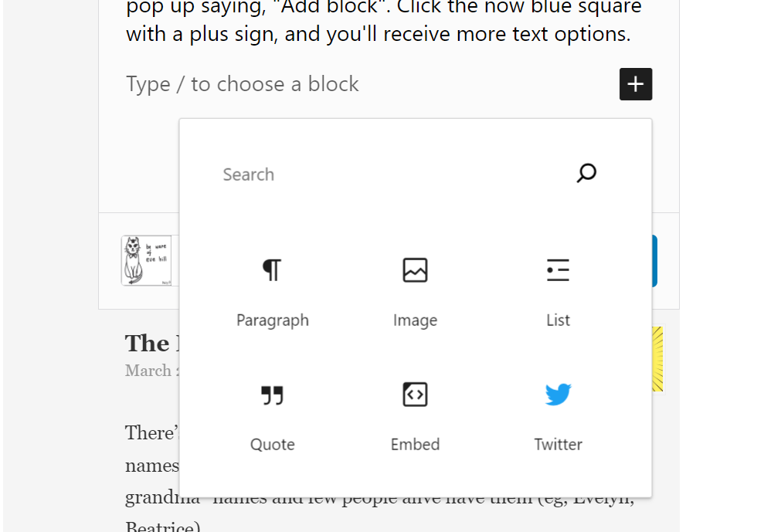Choose the Image block icon
Viewport: 781px width, 532px height.
[x=415, y=270]
